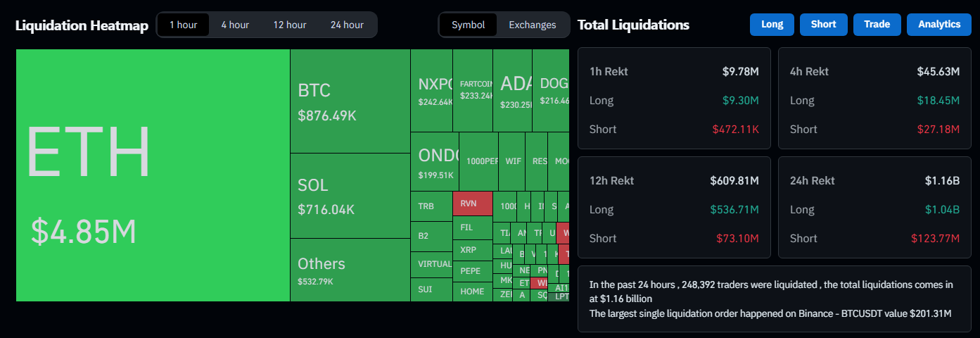
Task: Open the Analytics button
Action: [x=938, y=24]
